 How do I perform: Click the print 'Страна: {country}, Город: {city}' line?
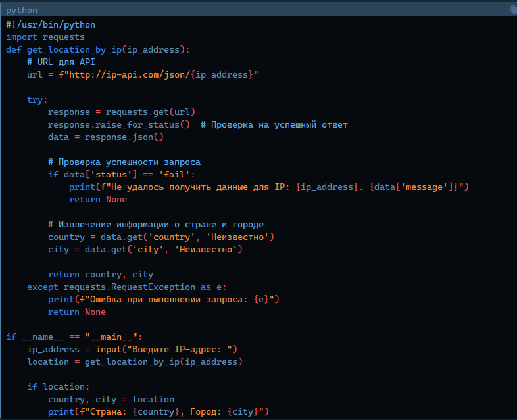(x=159, y=412)
